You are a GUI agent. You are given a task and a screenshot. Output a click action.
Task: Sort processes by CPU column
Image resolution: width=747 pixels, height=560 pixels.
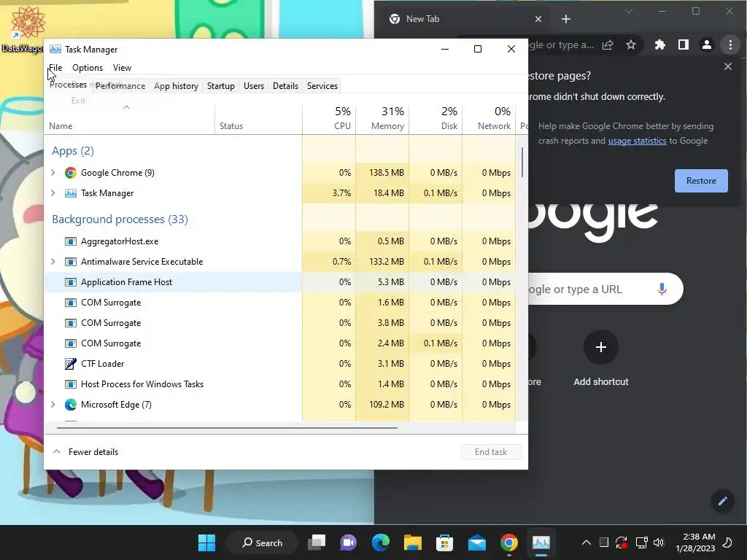pos(329,118)
